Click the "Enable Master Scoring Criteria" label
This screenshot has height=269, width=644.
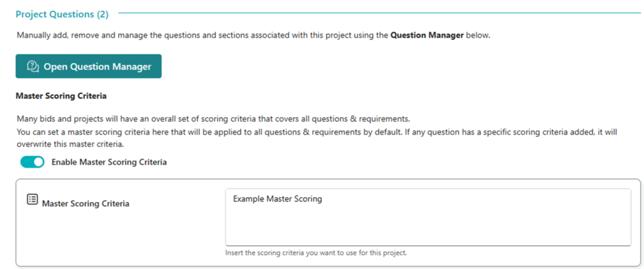[109, 162]
